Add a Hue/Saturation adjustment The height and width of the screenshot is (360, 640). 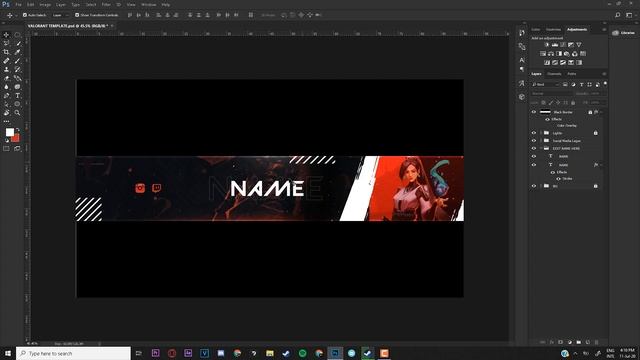pos(543,53)
